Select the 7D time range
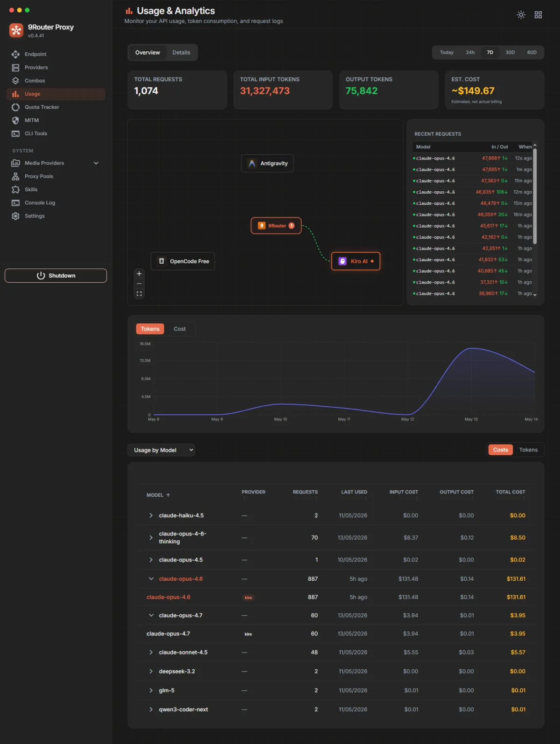 coord(490,53)
